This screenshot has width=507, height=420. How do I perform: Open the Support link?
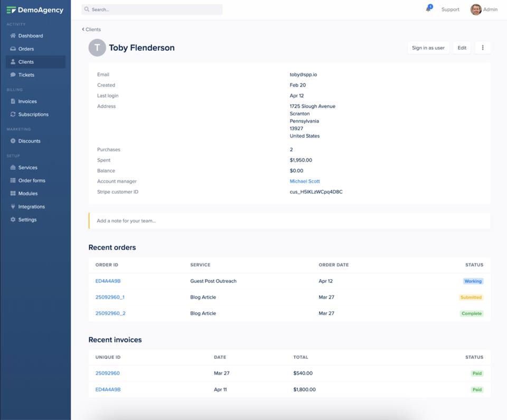[450, 9]
